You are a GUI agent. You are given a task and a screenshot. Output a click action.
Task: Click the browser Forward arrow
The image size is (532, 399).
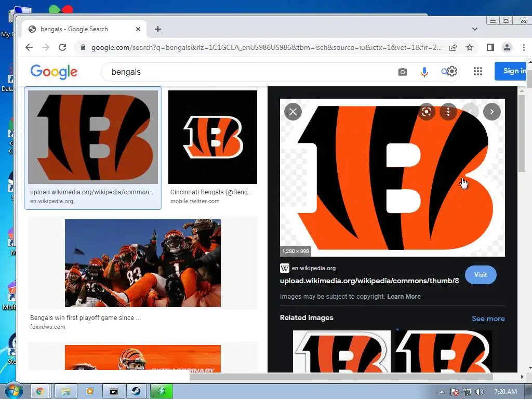(x=46, y=47)
